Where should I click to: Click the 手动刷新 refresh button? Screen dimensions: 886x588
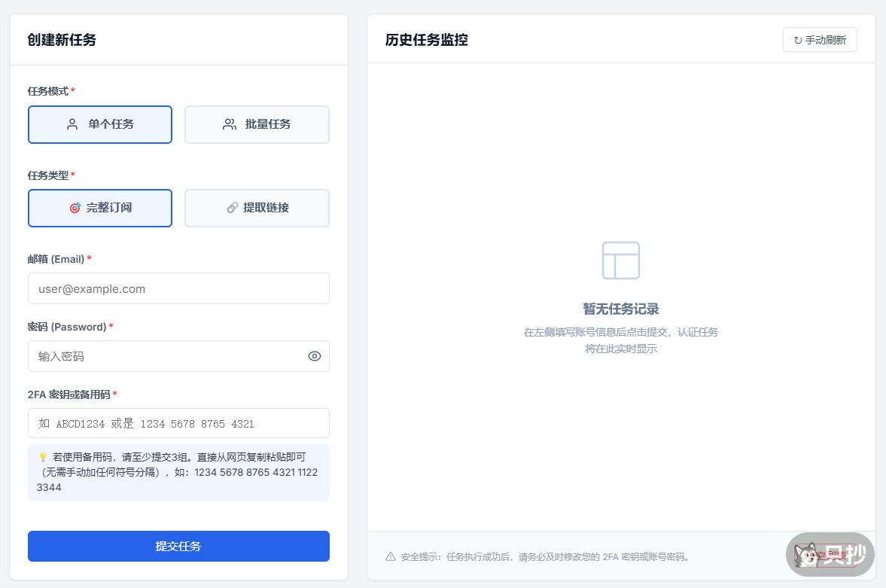(x=820, y=40)
